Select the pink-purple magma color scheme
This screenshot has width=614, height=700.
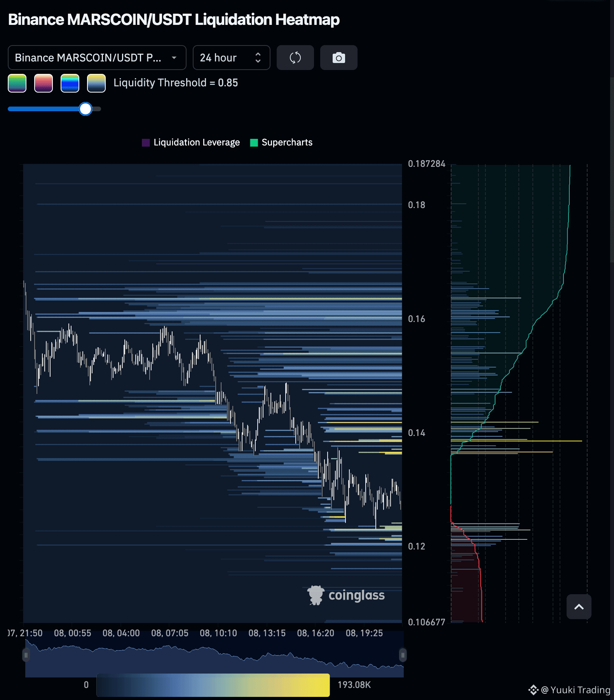(44, 83)
